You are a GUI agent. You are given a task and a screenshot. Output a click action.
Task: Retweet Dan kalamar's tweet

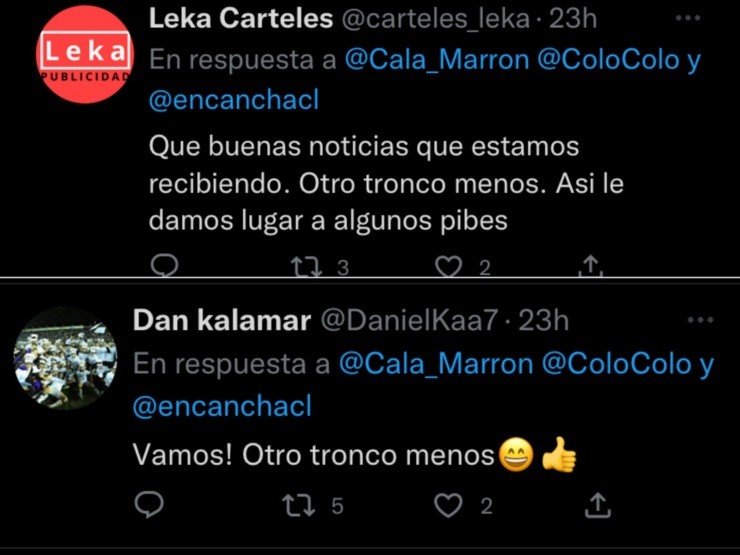point(298,505)
